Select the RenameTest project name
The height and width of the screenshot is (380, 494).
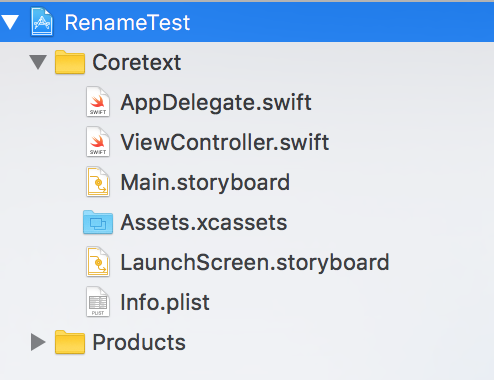click(127, 23)
